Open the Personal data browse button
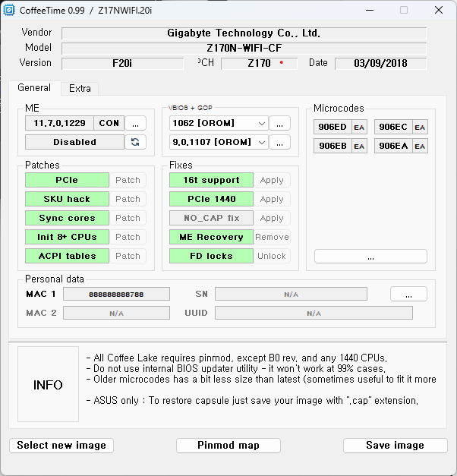 click(408, 294)
